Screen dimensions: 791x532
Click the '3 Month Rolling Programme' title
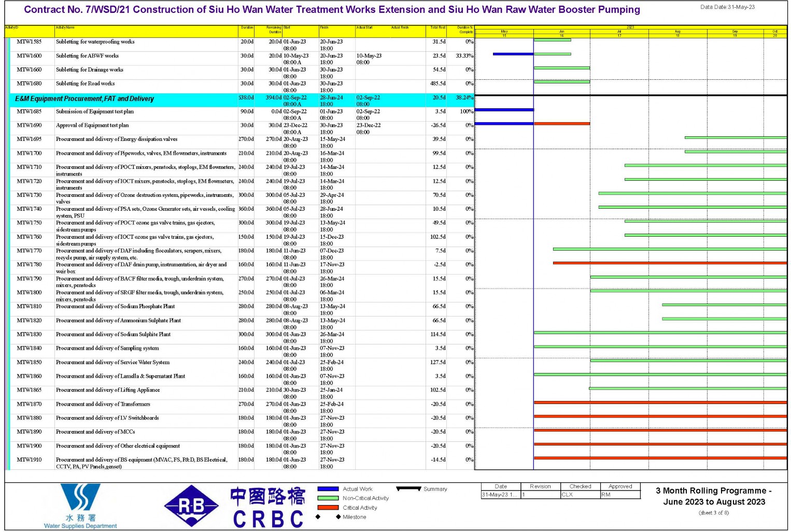coord(713,496)
